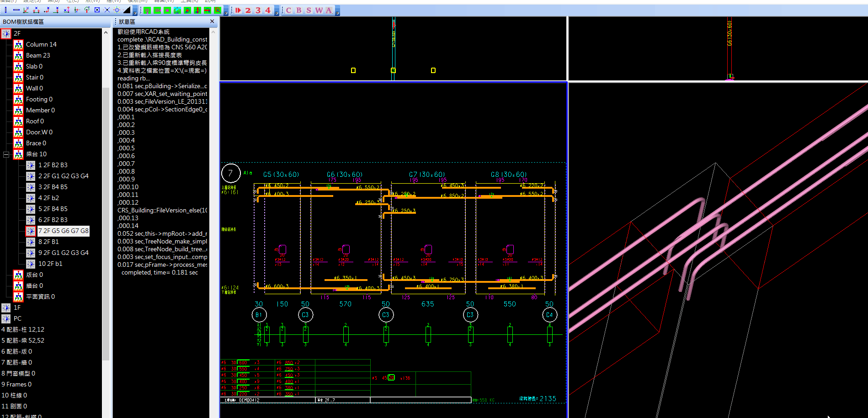Toggle the pink W toolbar button
This screenshot has height=418, width=868.
click(x=319, y=10)
